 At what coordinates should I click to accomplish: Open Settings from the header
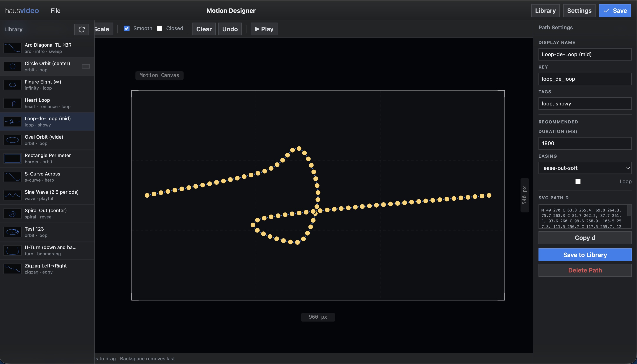(579, 11)
